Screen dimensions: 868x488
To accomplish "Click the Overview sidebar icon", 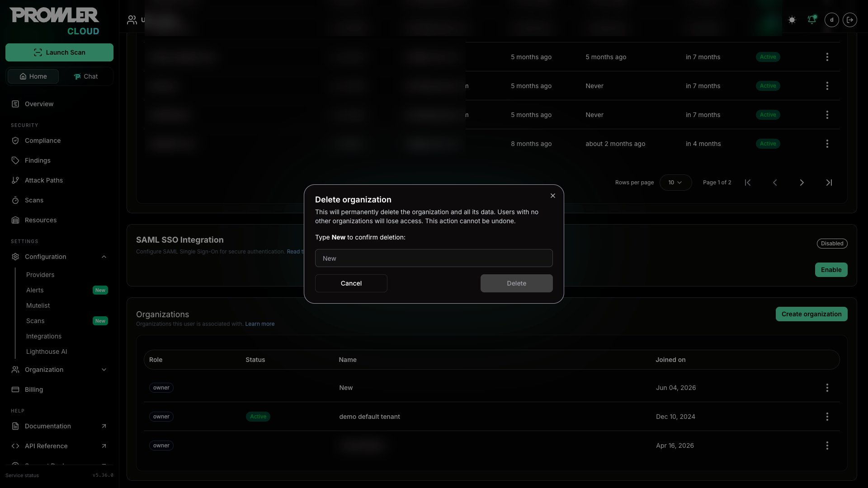I will (15, 104).
